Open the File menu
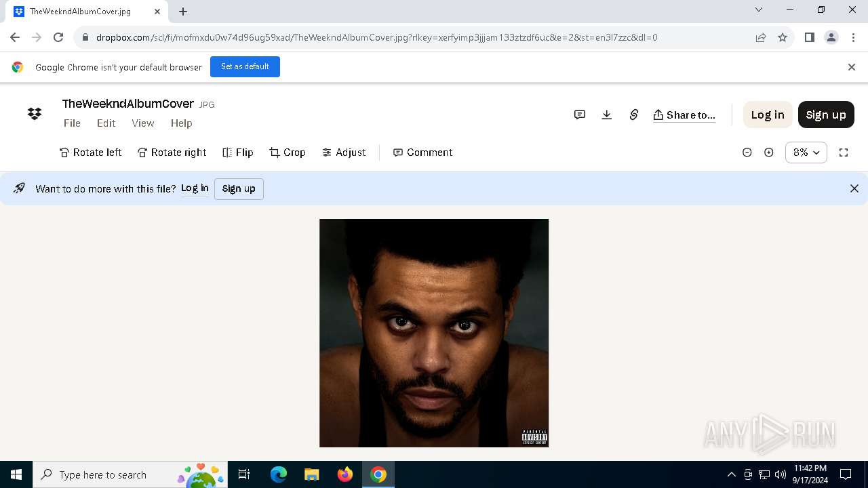 [72, 123]
